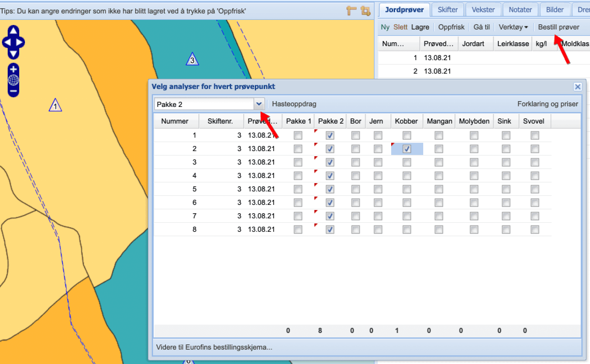Click the globe full-extent icon

(x=13, y=80)
